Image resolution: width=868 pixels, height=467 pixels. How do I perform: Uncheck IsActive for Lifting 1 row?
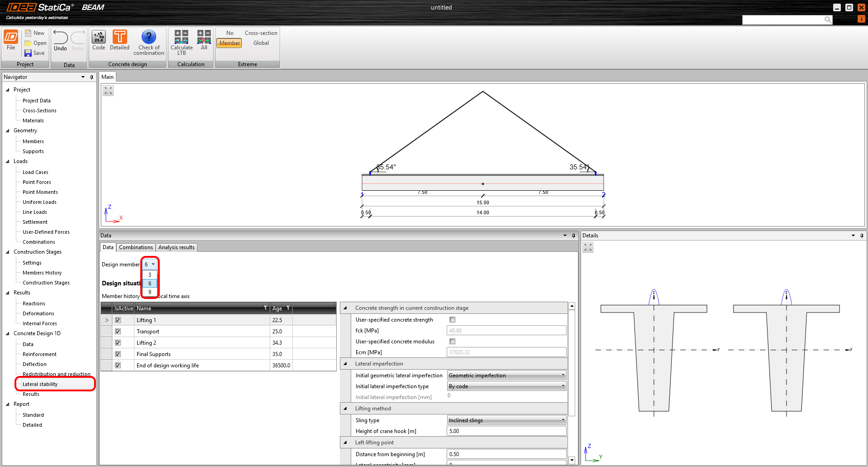click(118, 320)
